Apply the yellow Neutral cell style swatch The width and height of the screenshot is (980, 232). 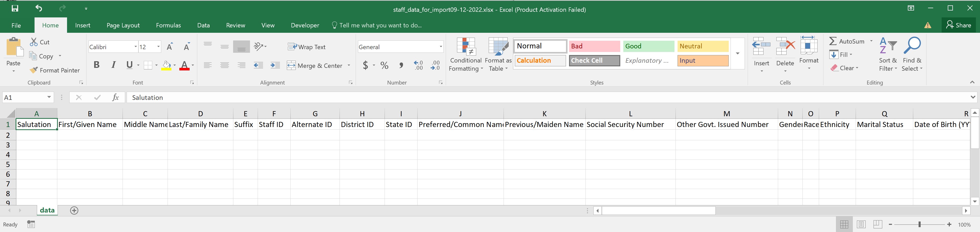click(703, 46)
